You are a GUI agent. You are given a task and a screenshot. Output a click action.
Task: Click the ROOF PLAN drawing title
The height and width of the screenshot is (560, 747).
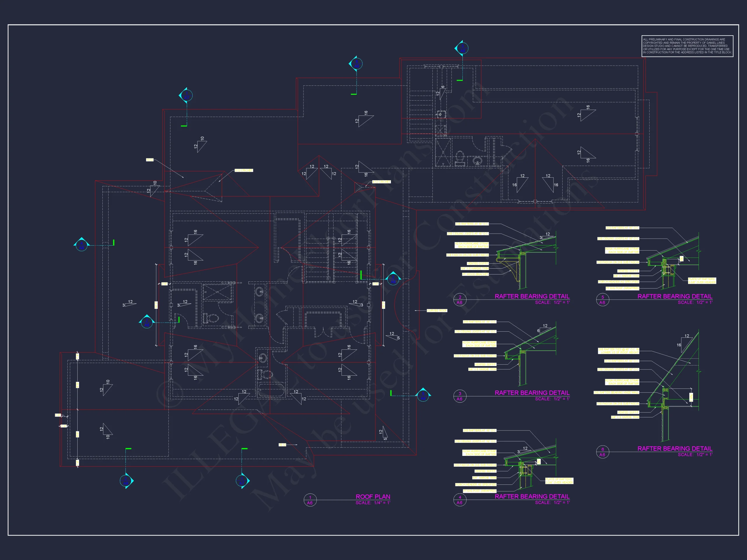point(373,496)
